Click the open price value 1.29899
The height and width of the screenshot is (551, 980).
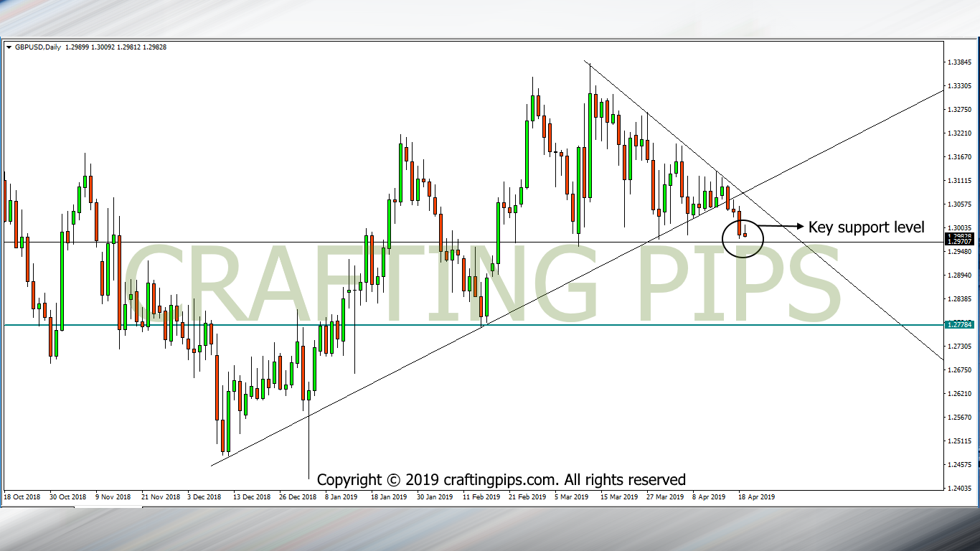coord(77,47)
